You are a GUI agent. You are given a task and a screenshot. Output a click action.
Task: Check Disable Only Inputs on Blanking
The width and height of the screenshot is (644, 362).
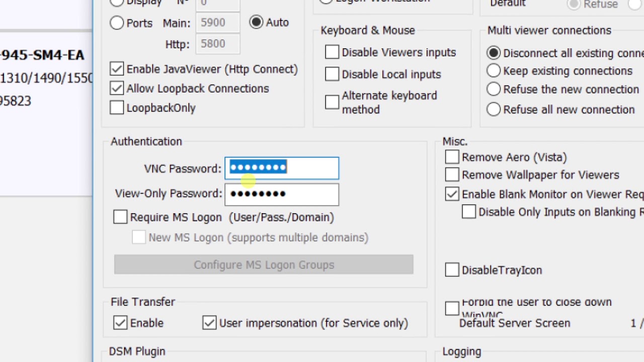coord(469,212)
